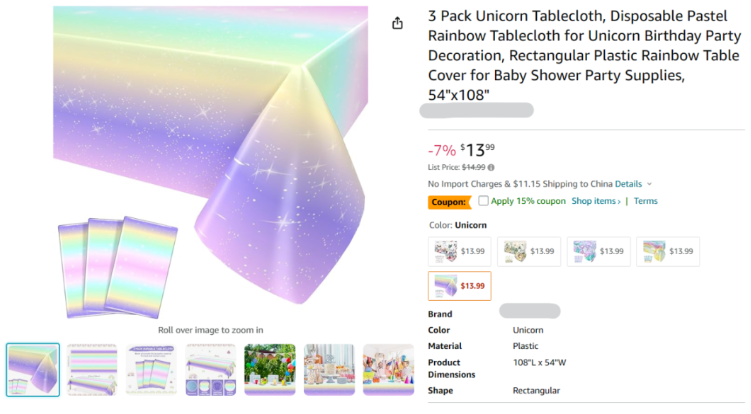Open the seventh thumbnail with party kids
The image size is (751, 414).
pos(388,369)
